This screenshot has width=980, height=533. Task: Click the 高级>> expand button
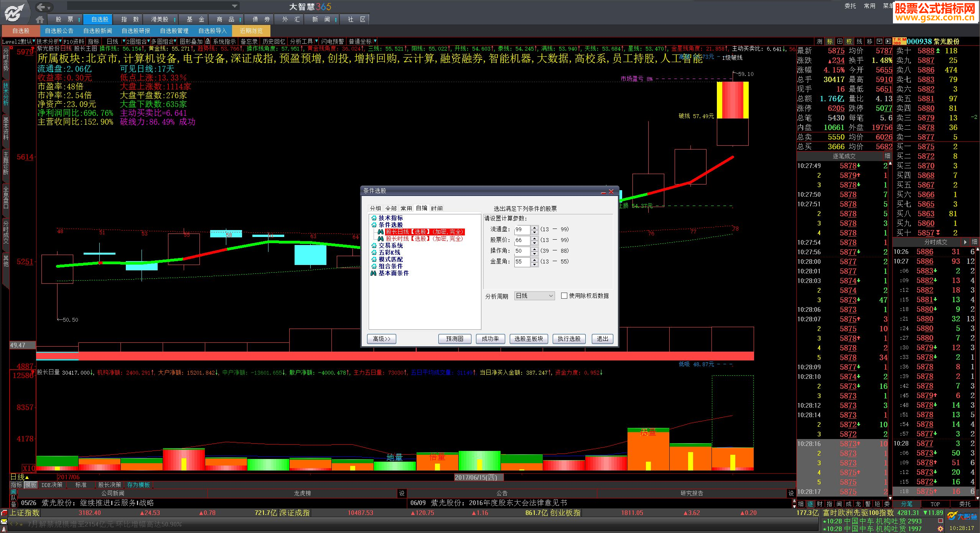[x=381, y=339]
